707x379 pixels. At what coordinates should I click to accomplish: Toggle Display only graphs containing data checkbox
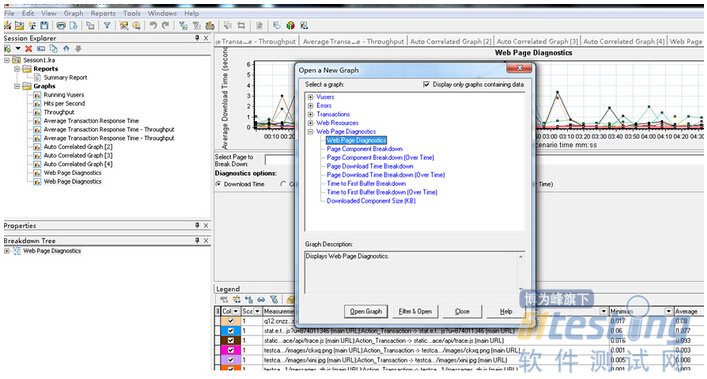click(x=426, y=84)
